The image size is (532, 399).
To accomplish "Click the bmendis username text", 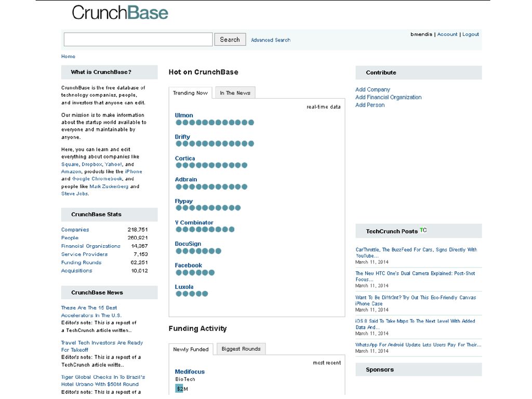I will tap(421, 34).
